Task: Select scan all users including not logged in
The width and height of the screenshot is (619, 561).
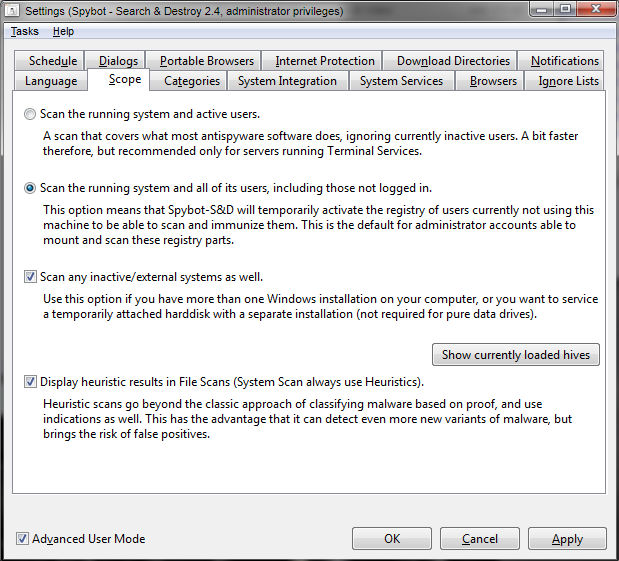Action: pos(30,188)
